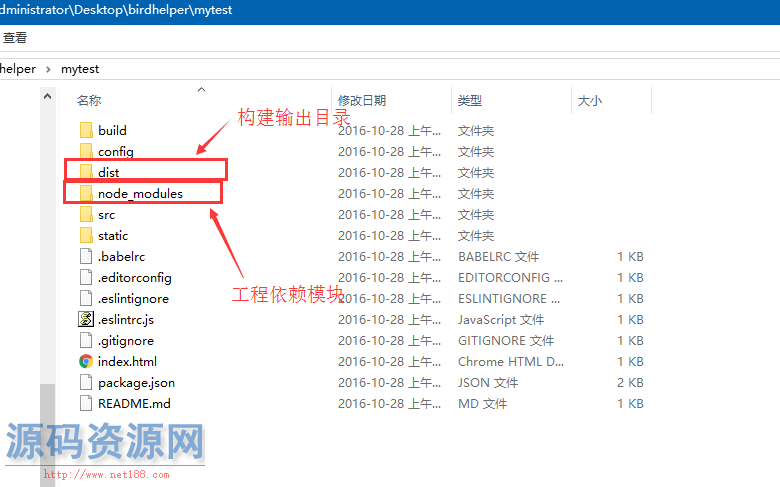Click the README.md file icon
The image size is (780, 487).
[x=85, y=404]
